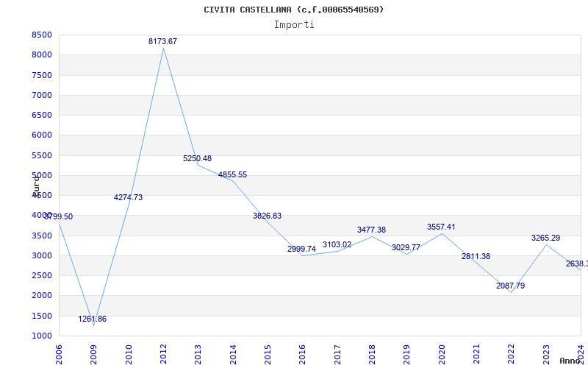The height and width of the screenshot is (368, 588).
Task: Click the Euro y-axis title
Action: point(36,186)
